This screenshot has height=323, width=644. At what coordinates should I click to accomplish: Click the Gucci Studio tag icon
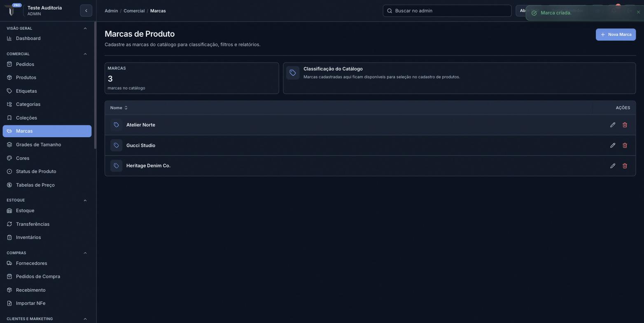pos(117,145)
